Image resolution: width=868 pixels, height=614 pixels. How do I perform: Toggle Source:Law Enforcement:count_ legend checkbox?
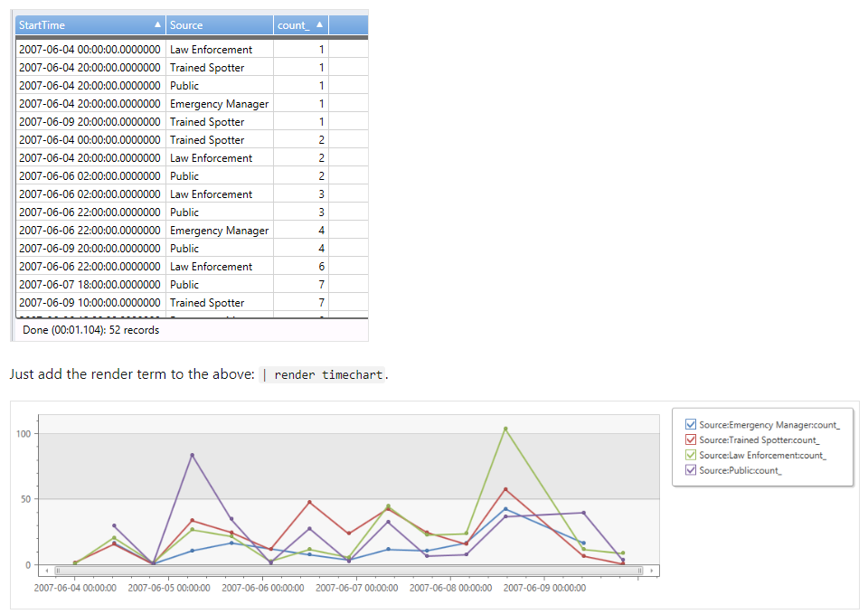[691, 455]
